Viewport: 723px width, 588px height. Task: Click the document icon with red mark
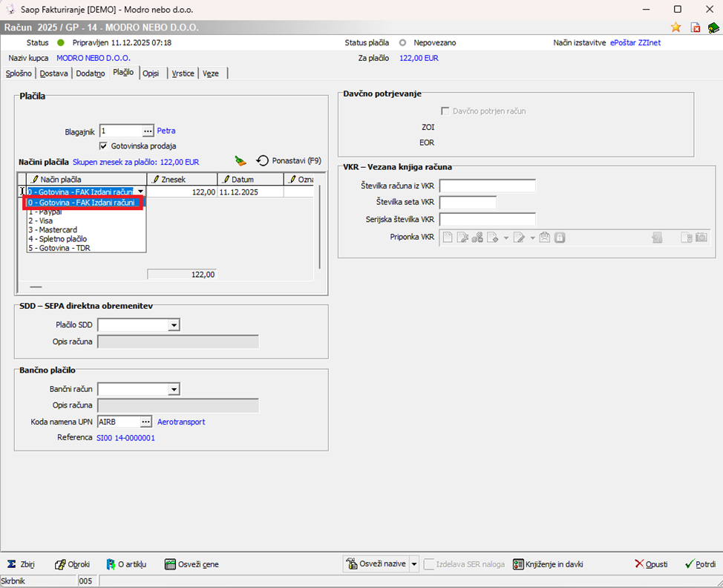(695, 27)
